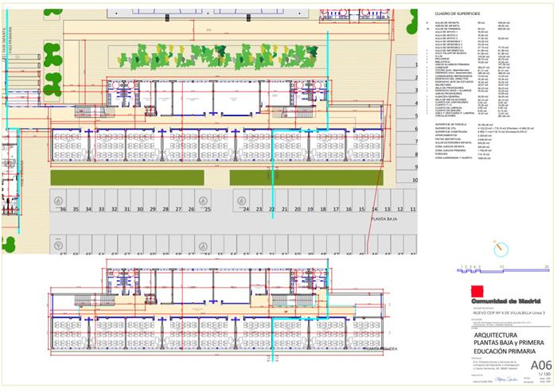This screenshot has height=392, width=557.
Task: Click the green trees at left edge
Action: click(x=53, y=54)
